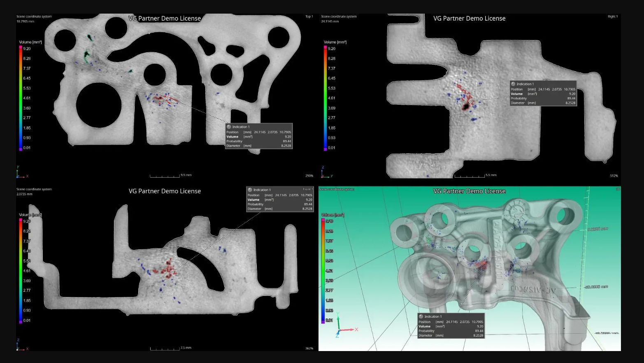The image size is (644, 363).
Task: Click the 512% zoom level in Right view
Action: [x=614, y=176]
